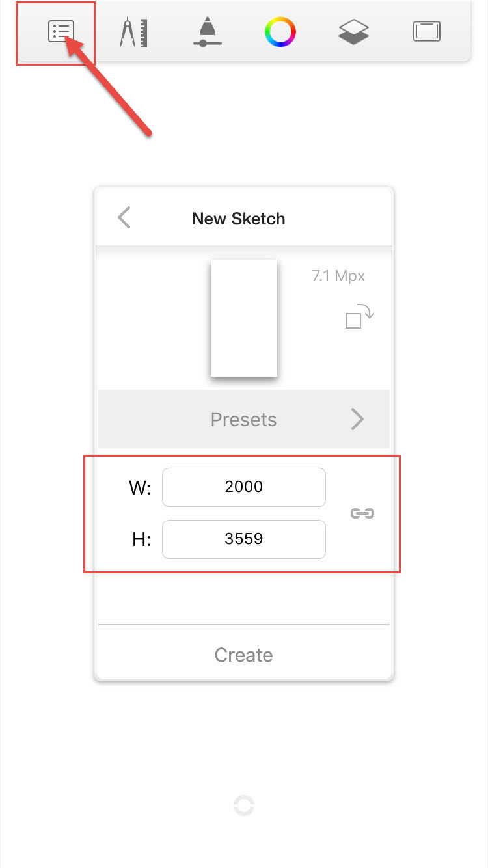Tap Create to start a new sketch
The image size is (488, 868).
(x=243, y=655)
